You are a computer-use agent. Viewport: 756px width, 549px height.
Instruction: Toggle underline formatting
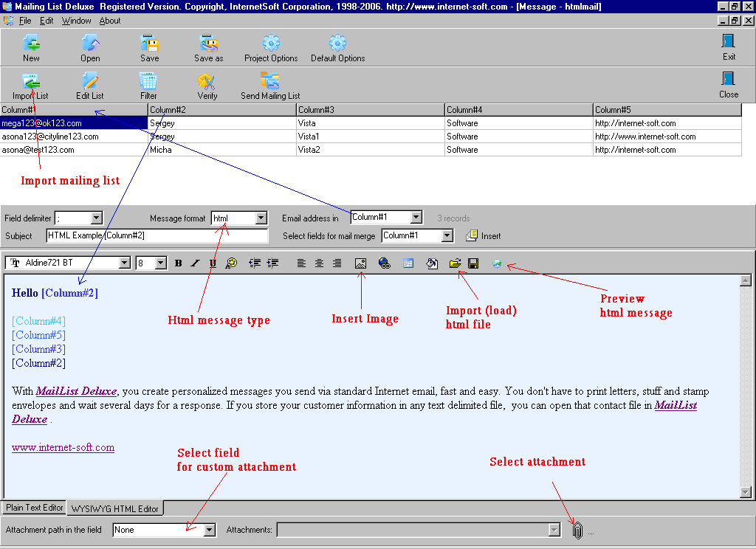click(213, 263)
